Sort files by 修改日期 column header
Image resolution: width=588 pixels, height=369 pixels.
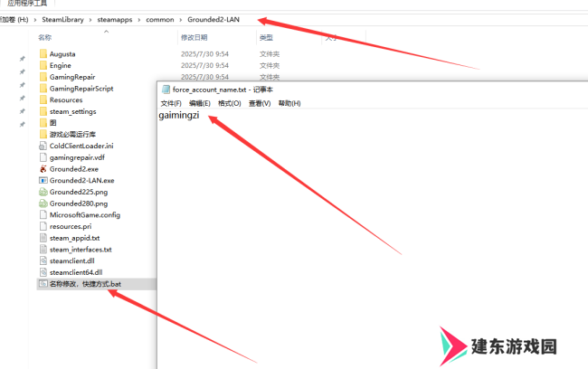194,37
